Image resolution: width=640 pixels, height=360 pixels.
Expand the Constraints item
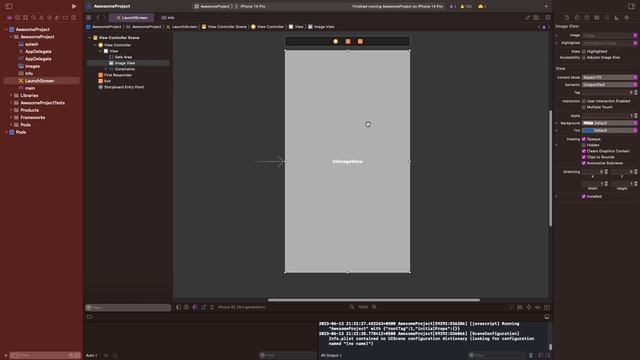point(106,69)
